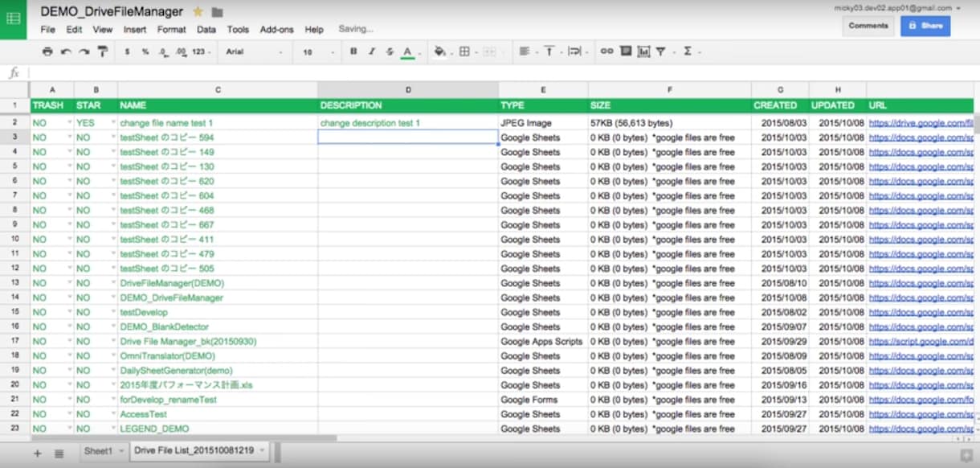Move the document with the folder icon
Image resolution: width=980 pixels, height=468 pixels.
(217, 12)
